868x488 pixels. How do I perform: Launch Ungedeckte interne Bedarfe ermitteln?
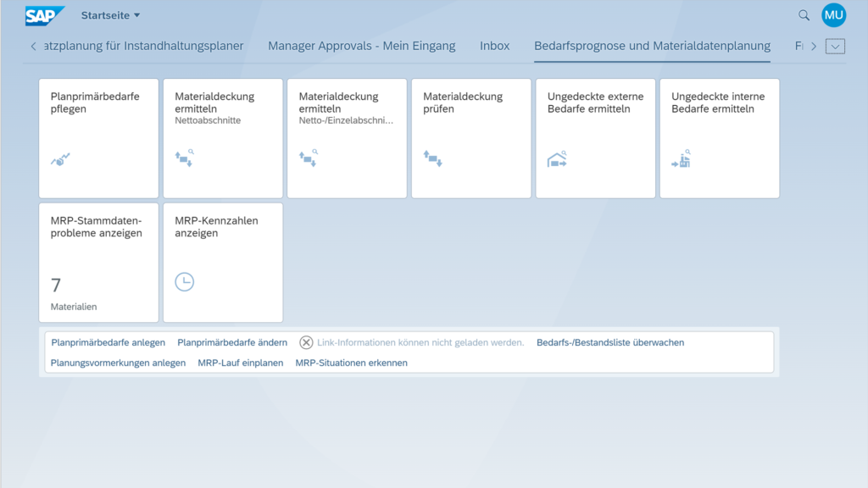(x=719, y=138)
